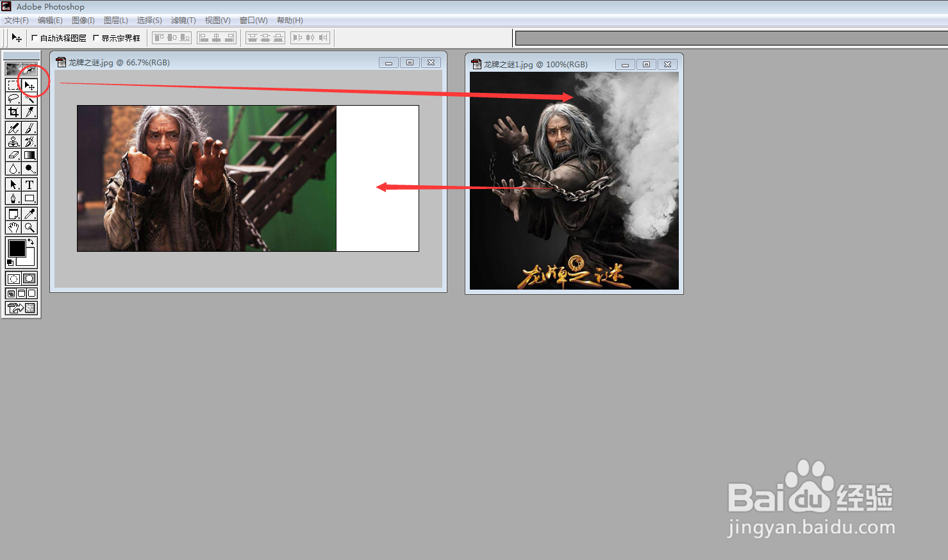
Task: Click Align Vertical Centers button
Action: point(172,38)
